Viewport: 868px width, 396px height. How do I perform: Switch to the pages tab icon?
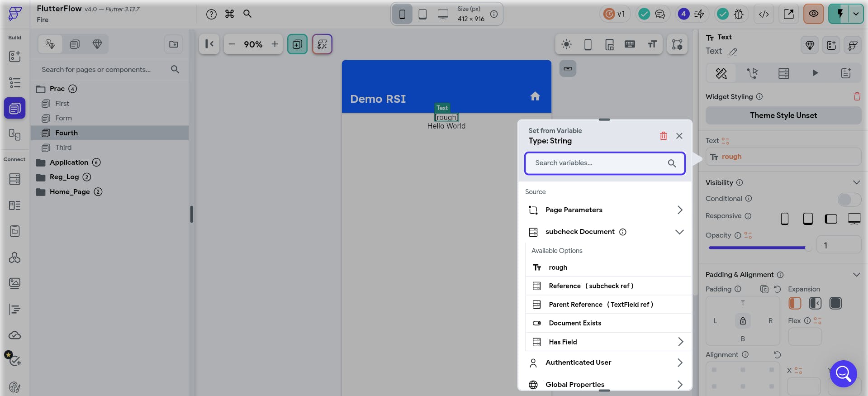[x=75, y=44]
